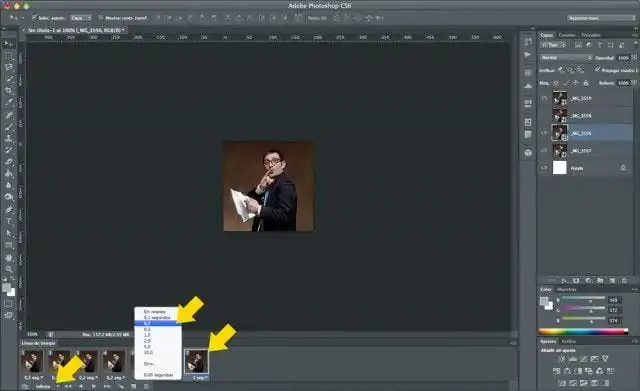Select the Move tool in the toolbox
This screenshot has height=391, width=640.
9,44
